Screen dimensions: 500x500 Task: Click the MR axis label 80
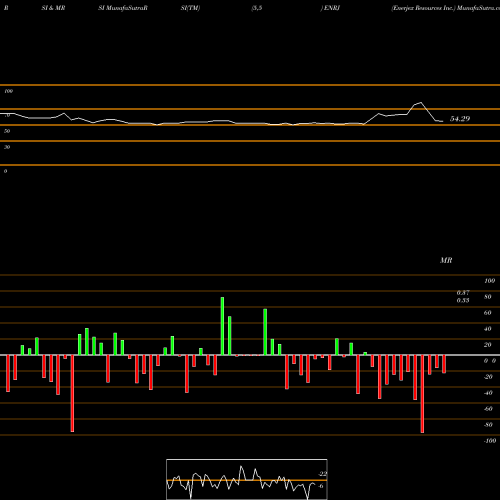coord(488,297)
